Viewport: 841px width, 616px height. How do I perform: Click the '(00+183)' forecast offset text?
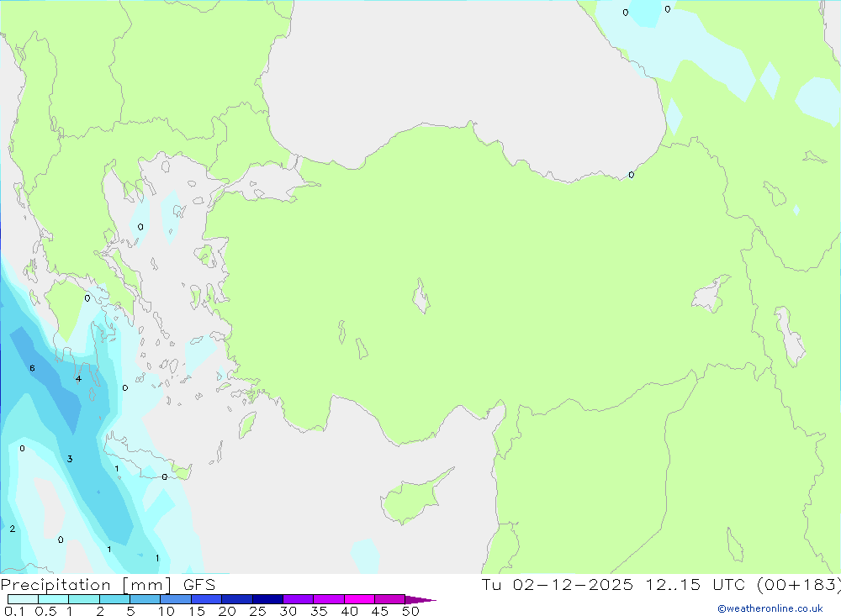[799, 585]
